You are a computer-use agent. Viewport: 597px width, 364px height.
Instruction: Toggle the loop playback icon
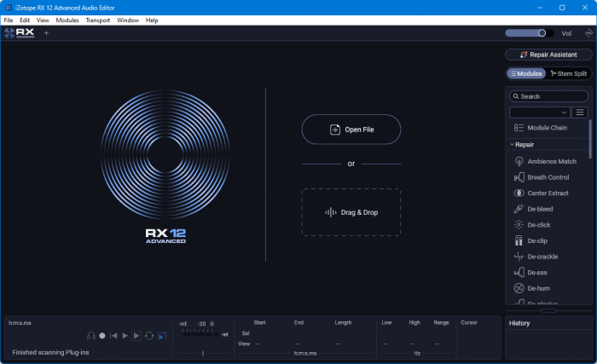pyautogui.click(x=149, y=336)
